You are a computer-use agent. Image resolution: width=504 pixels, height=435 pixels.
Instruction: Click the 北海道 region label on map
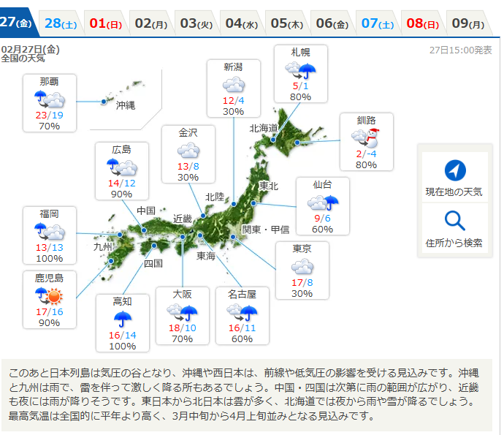264,128
